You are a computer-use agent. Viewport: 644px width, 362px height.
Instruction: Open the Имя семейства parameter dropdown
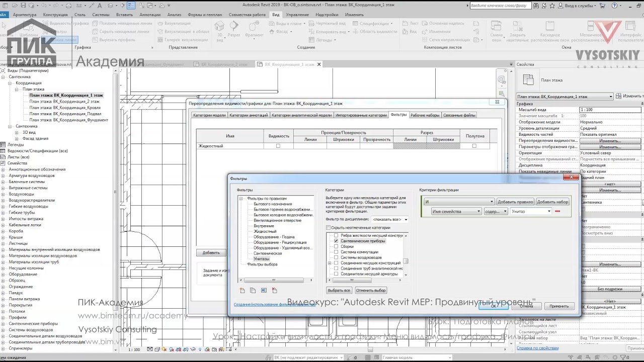[456, 212]
